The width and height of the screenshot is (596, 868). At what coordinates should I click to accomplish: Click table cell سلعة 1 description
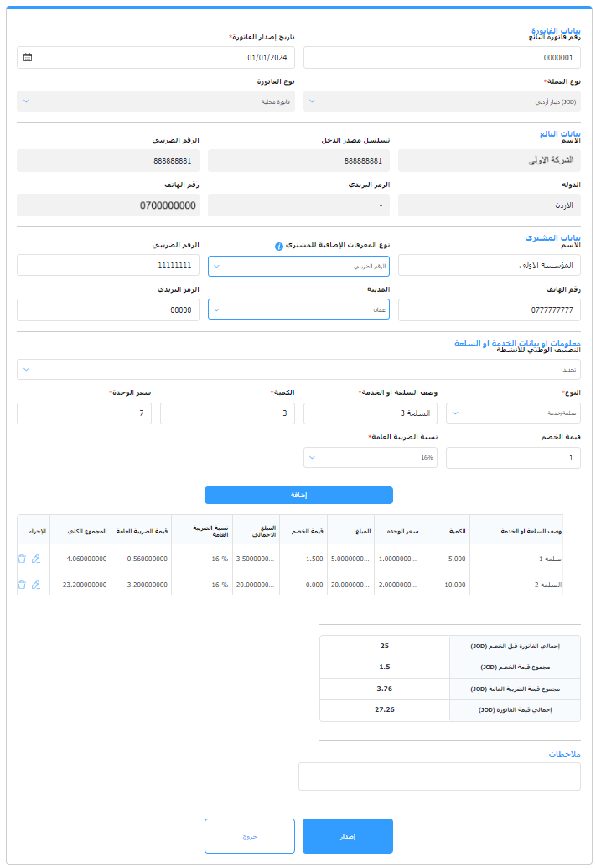[550, 559]
